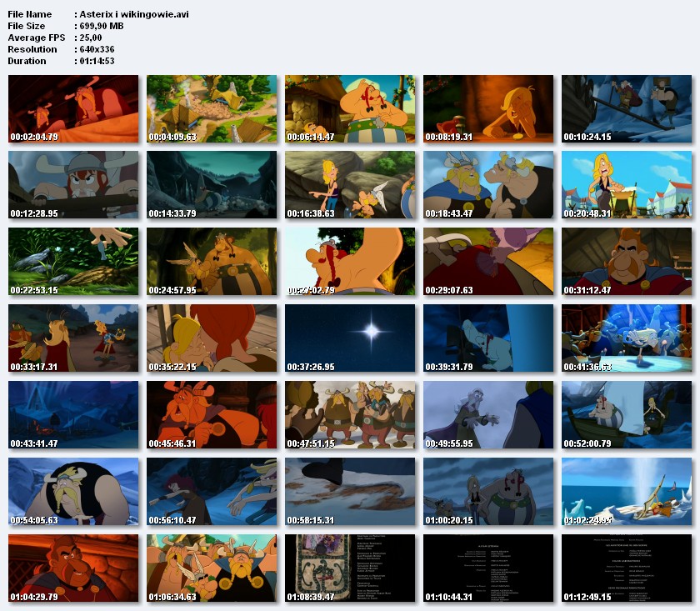Open the thumbnail at 00:08:19.31
The height and width of the screenshot is (611, 700).
(488, 108)
